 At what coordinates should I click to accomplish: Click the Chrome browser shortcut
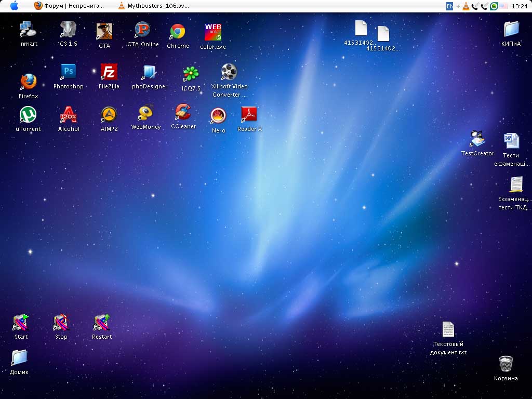178,32
